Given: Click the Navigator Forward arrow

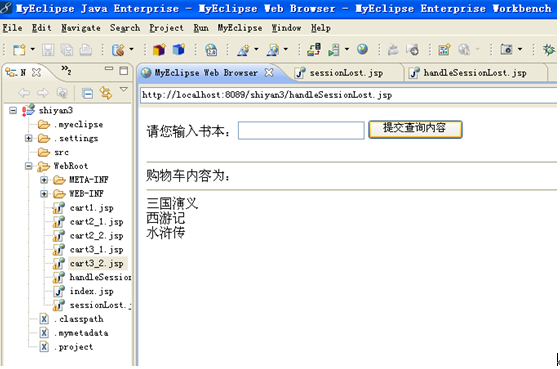Looking at the screenshot, I should coord(43,93).
